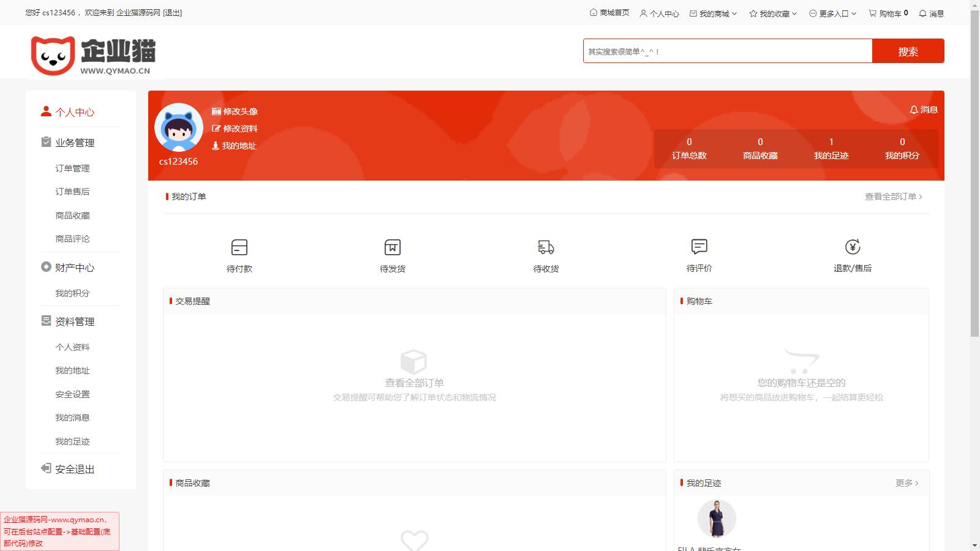This screenshot has height=551, width=980.
Task: Open 商品评论 in sidebar
Action: click(72, 239)
